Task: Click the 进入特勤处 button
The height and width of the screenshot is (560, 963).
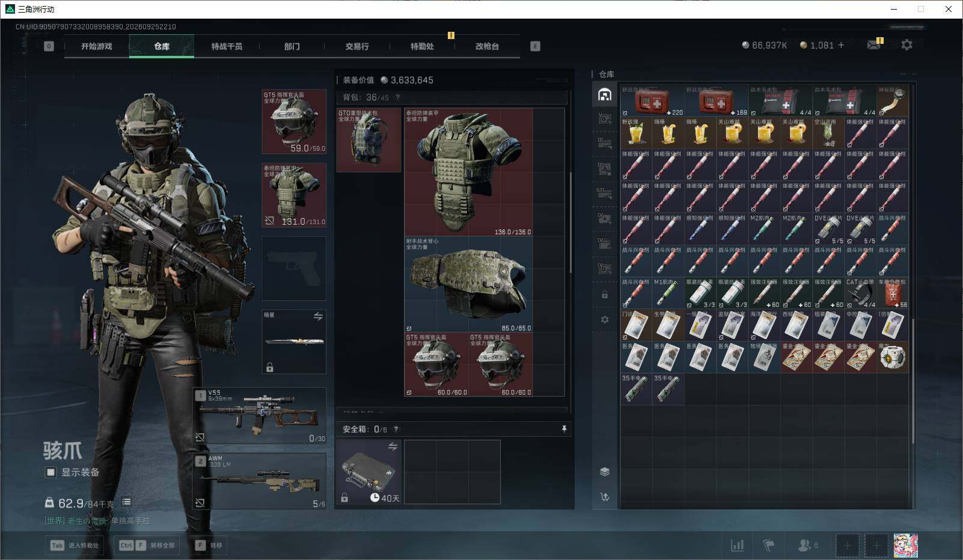Action: pos(75,546)
